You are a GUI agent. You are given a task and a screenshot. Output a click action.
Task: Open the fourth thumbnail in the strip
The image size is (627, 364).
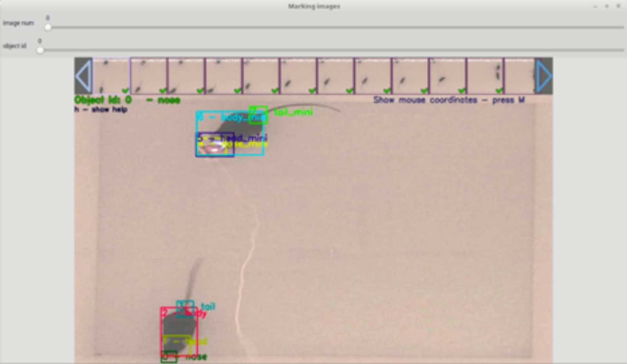pos(224,76)
